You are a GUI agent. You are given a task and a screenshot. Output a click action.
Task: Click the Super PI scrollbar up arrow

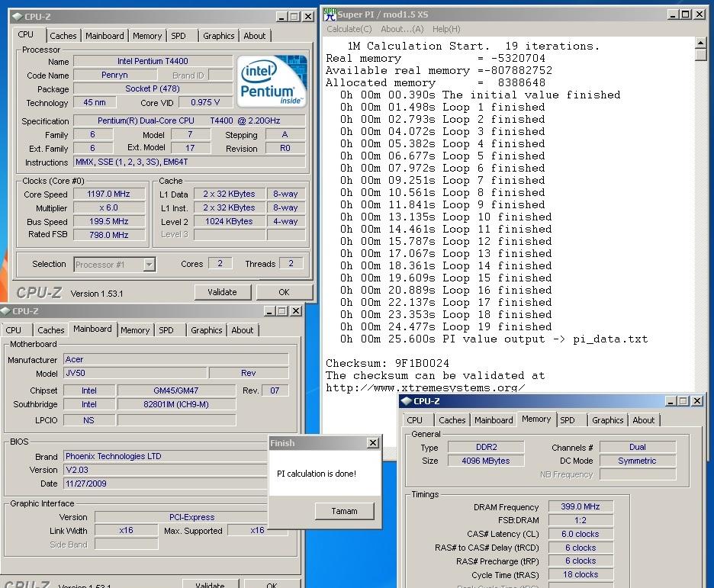point(700,43)
